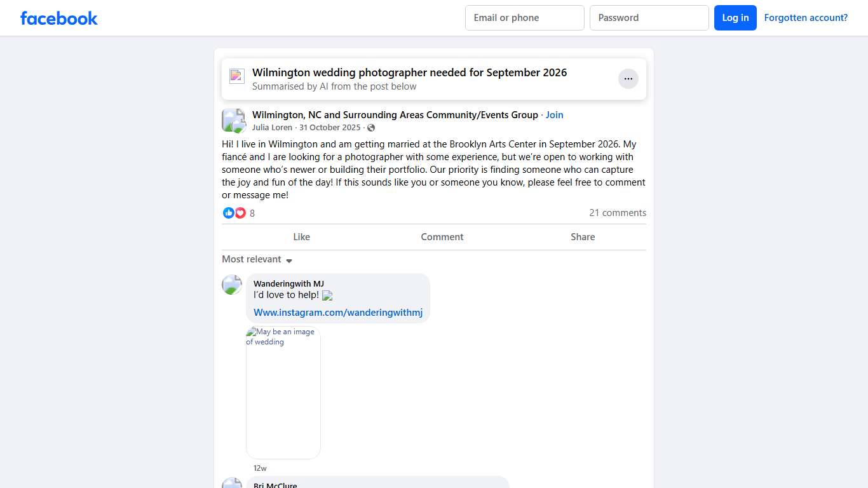The width and height of the screenshot is (868, 488).
Task: Like the wedding photographer post
Action: (x=301, y=237)
